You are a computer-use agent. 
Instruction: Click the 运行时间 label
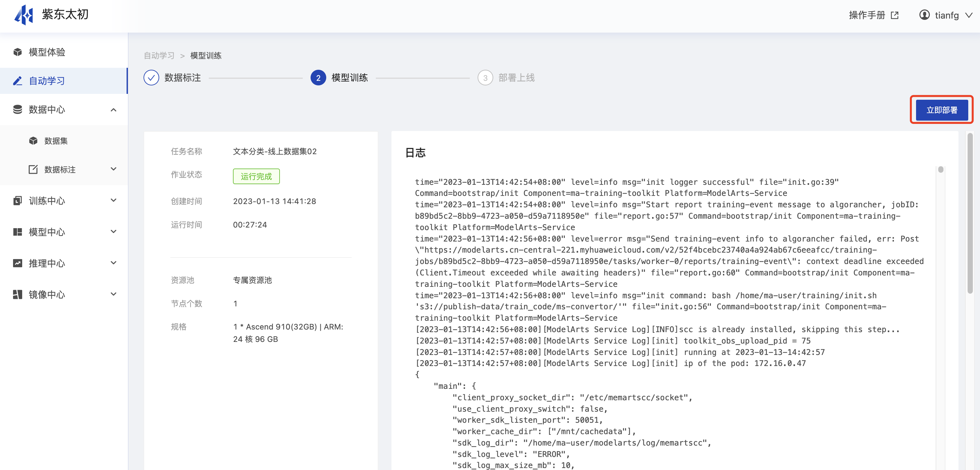[186, 225]
